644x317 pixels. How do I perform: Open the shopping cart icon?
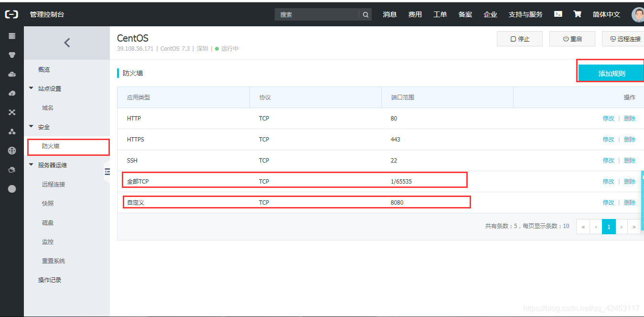(x=577, y=14)
